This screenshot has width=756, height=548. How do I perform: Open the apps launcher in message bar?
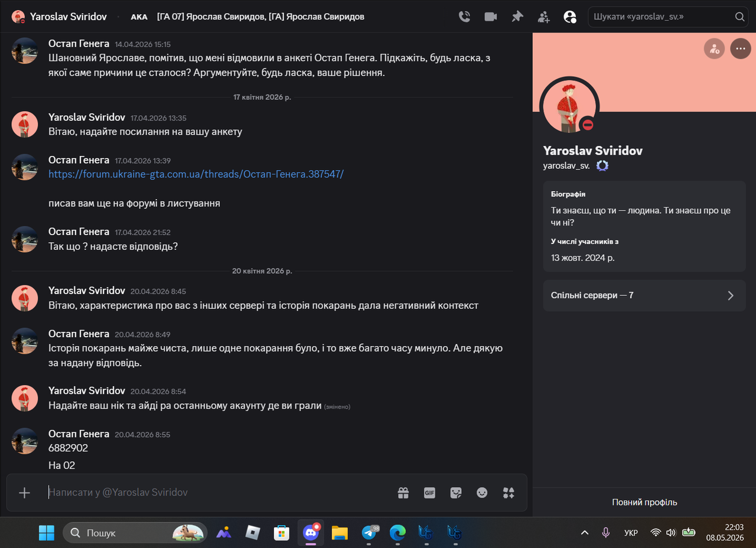[x=509, y=492]
